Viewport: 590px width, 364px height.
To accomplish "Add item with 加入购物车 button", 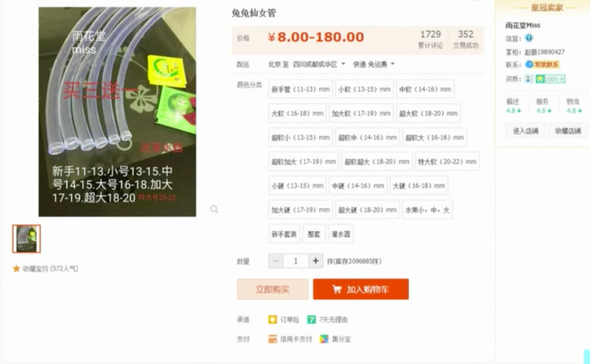I will 361,289.
